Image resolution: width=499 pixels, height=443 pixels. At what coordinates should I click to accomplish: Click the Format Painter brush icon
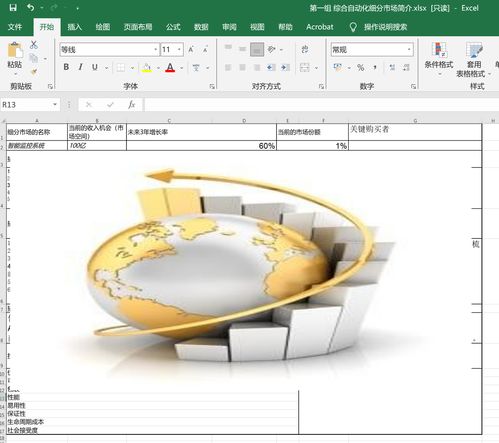click(x=34, y=72)
